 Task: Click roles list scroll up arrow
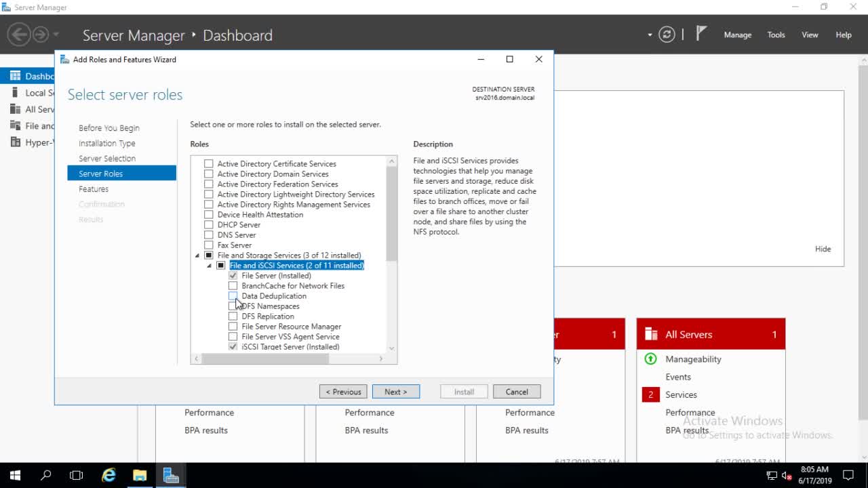pyautogui.click(x=392, y=161)
